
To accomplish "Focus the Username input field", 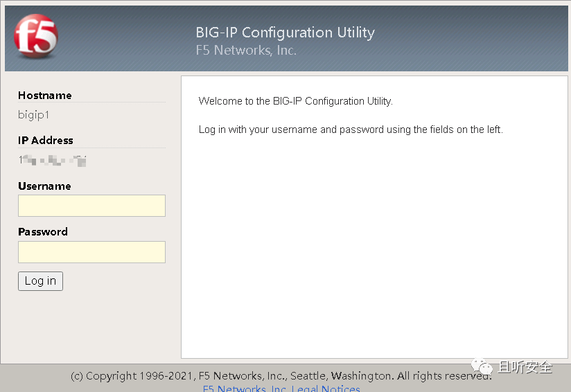I will click(x=91, y=206).
